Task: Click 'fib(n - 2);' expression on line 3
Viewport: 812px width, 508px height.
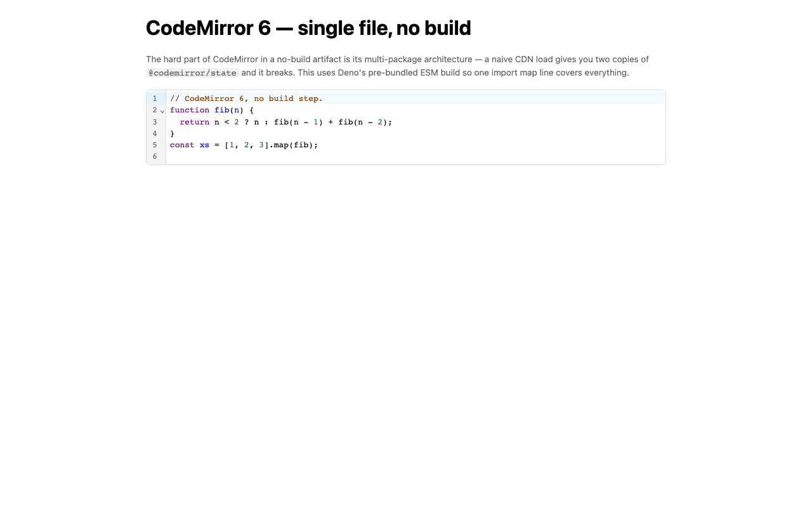Action: click(x=365, y=122)
